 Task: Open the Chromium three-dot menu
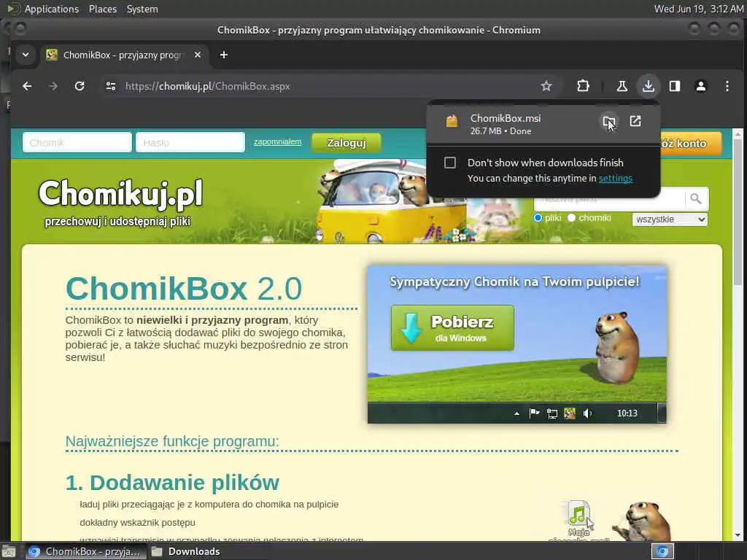click(x=727, y=86)
